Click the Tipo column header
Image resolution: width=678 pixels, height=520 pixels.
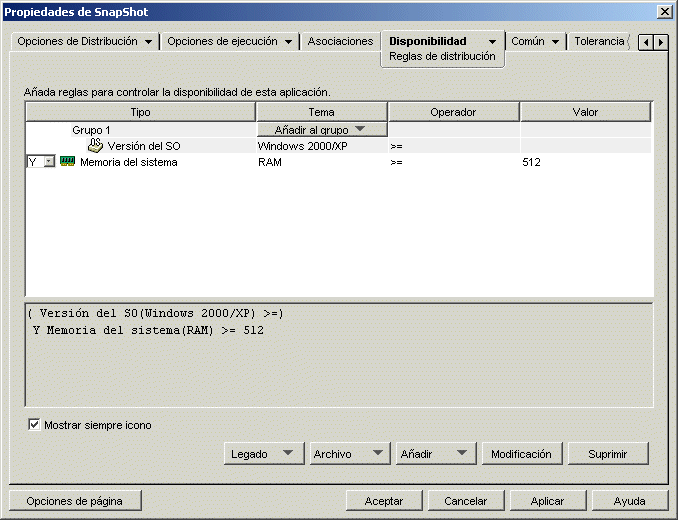(x=141, y=112)
